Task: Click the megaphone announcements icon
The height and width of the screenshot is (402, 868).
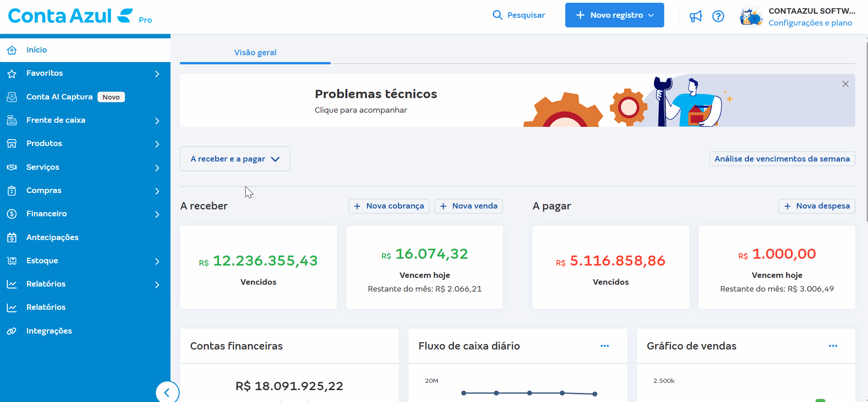Action: (695, 16)
